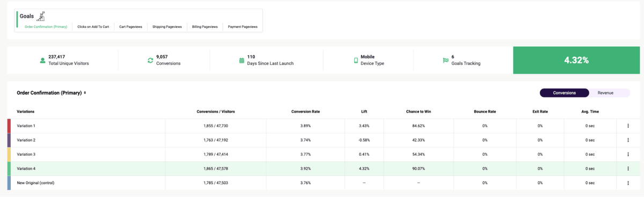Click the blue color marker of New Original
This screenshot has width=644, height=197.
point(9,183)
